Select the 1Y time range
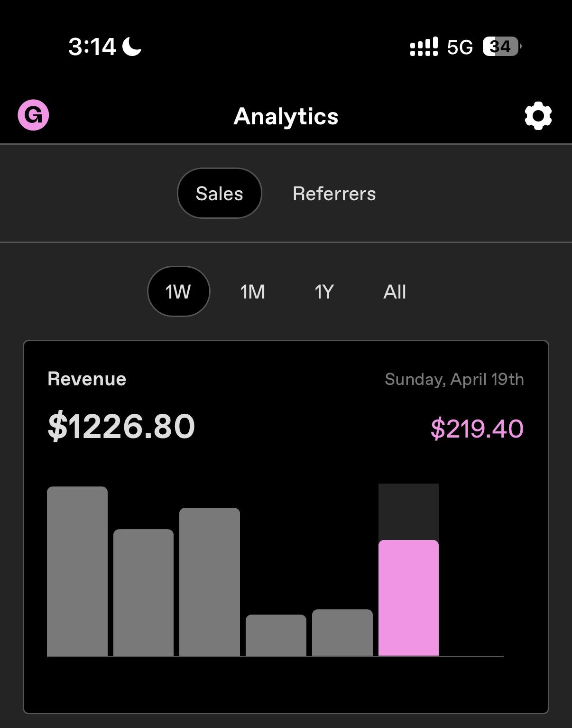Image resolution: width=572 pixels, height=728 pixels. (x=324, y=291)
